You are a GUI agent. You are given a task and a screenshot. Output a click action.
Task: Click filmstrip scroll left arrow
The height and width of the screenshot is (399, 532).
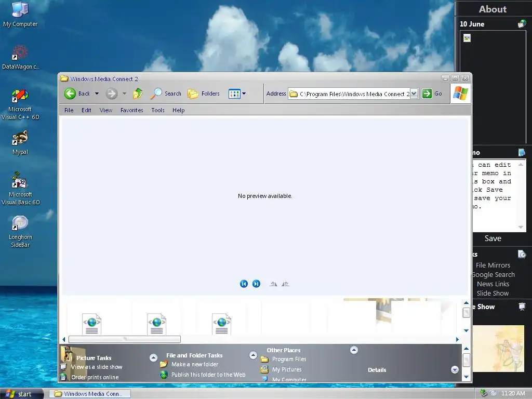[x=64, y=339]
